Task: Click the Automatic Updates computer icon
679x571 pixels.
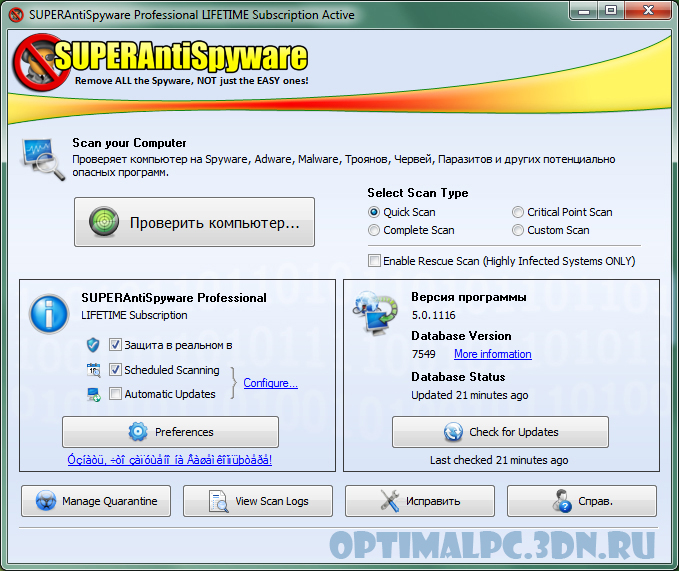Action: point(94,394)
